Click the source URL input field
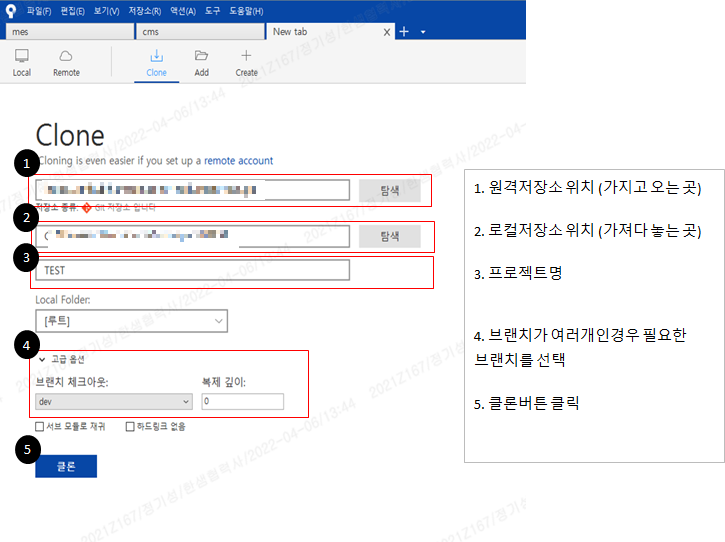The width and height of the screenshot is (725, 542). point(192,190)
